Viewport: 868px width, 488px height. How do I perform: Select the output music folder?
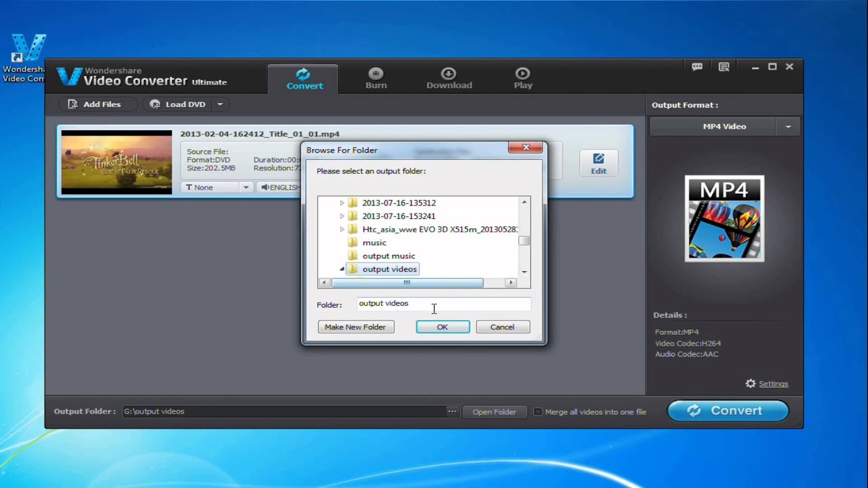click(389, 256)
